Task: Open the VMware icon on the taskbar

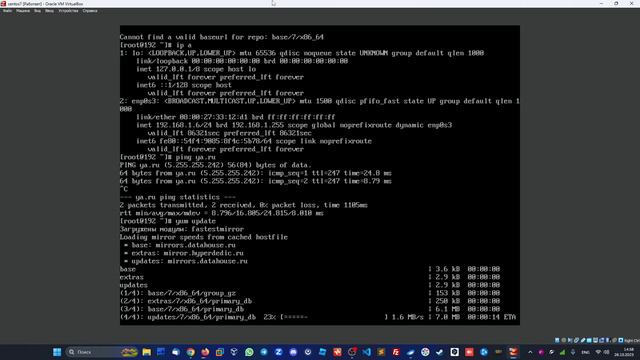Action: (x=220, y=352)
